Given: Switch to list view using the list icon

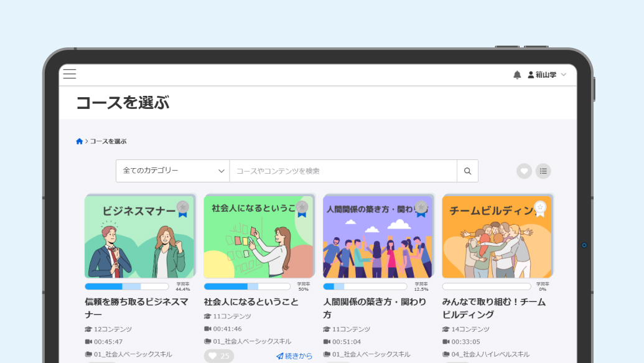Looking at the screenshot, I should pyautogui.click(x=543, y=171).
